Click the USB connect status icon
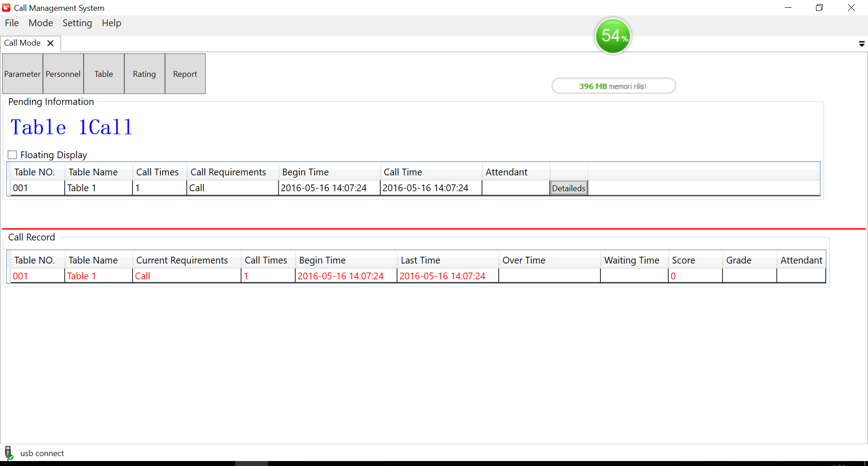This screenshot has height=466, width=868. coord(8,452)
